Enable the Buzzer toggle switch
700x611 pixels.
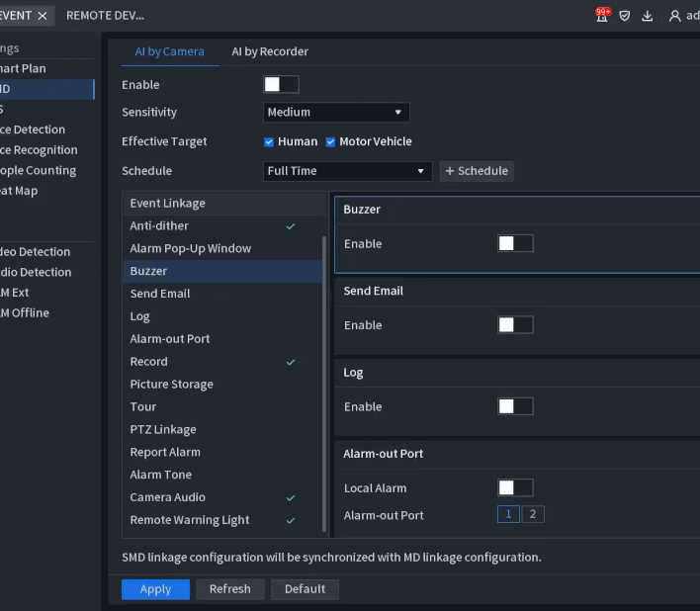coord(514,243)
